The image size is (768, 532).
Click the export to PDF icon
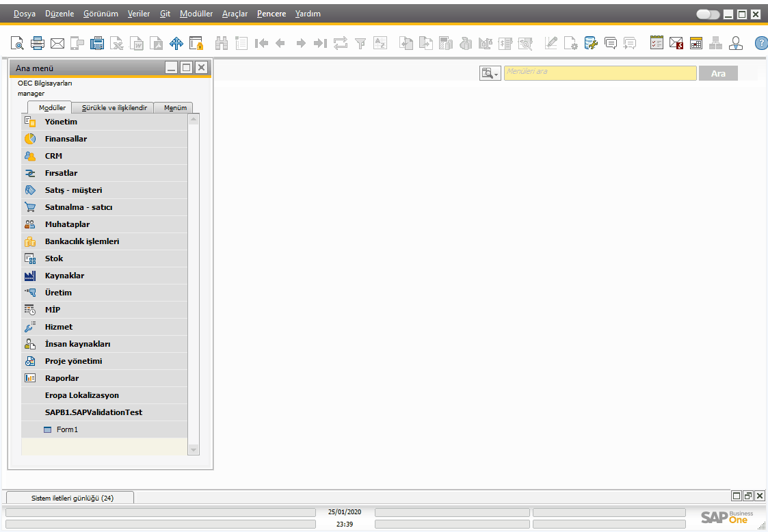[x=156, y=43]
